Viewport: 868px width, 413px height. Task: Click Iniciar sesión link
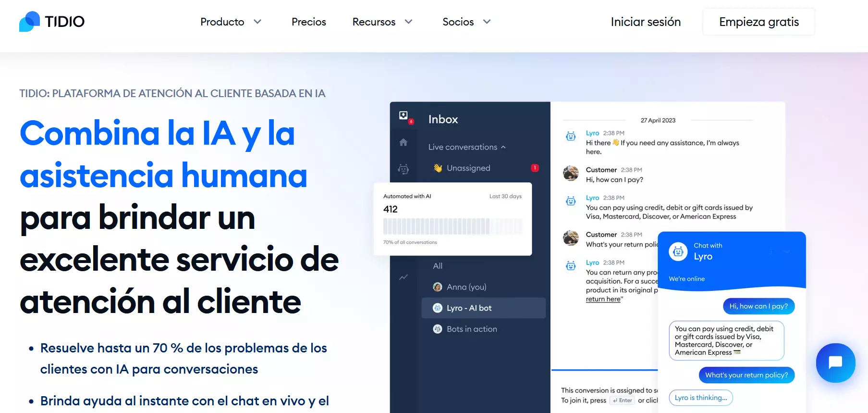tap(646, 22)
